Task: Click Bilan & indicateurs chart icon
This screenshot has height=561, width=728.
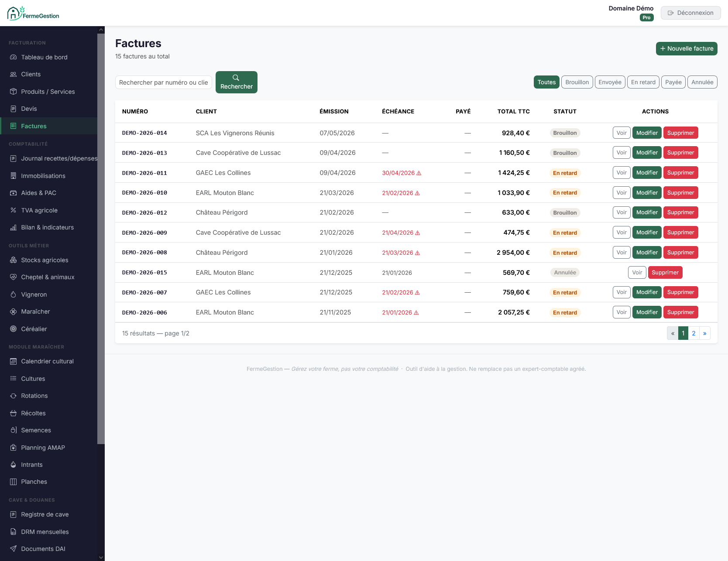Action: [13, 227]
